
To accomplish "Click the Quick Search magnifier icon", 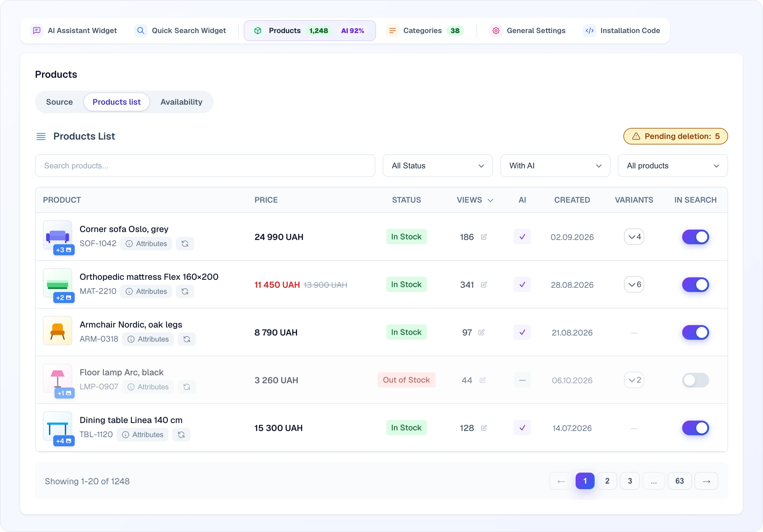I will click(x=141, y=31).
